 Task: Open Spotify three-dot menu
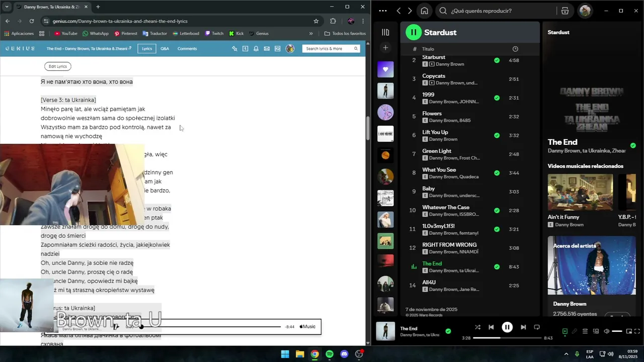pos(383,11)
